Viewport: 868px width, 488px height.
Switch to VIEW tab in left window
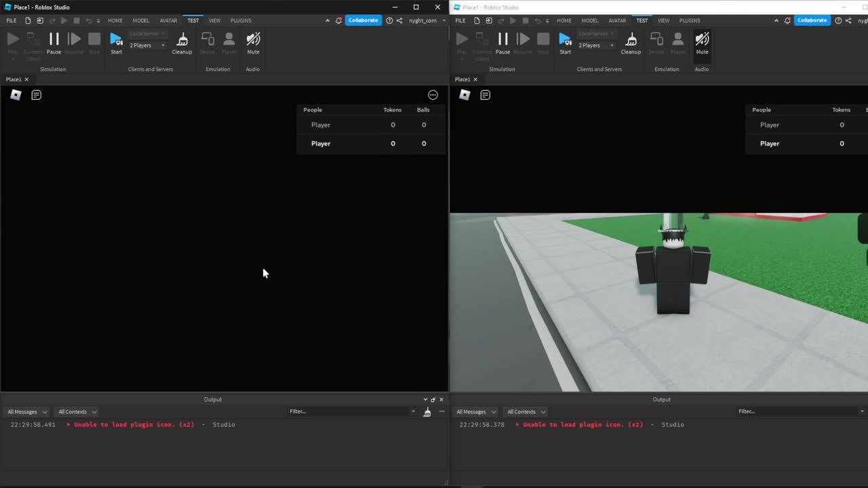point(214,20)
